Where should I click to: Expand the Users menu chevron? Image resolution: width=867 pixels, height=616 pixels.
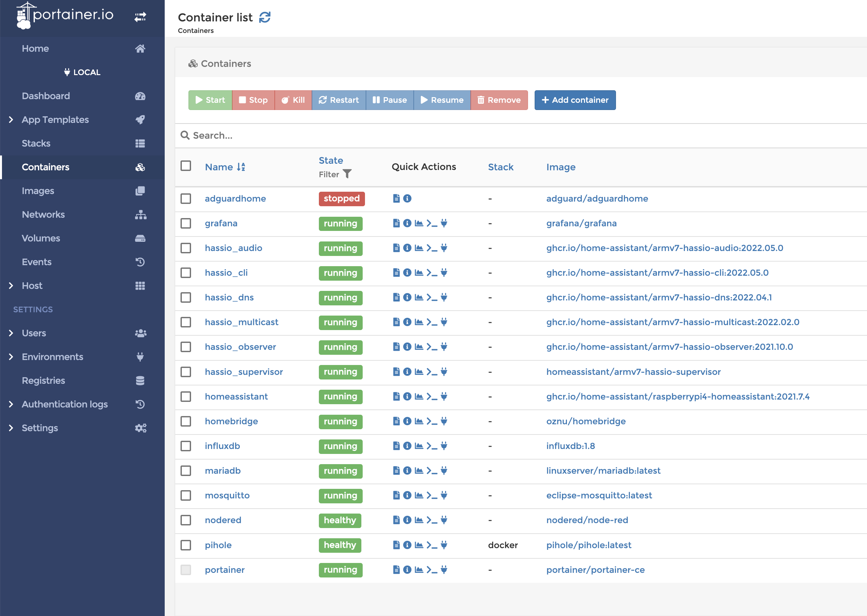(11, 333)
